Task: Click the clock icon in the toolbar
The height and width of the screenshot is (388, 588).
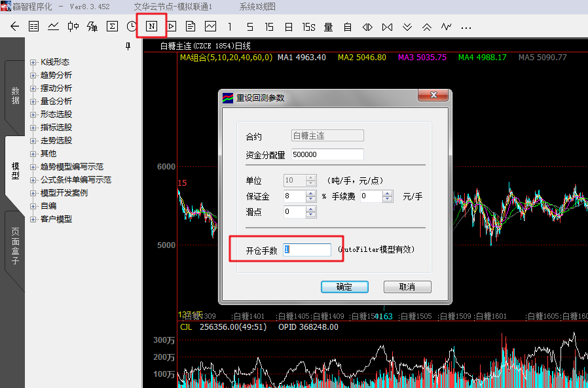Action: [132, 27]
